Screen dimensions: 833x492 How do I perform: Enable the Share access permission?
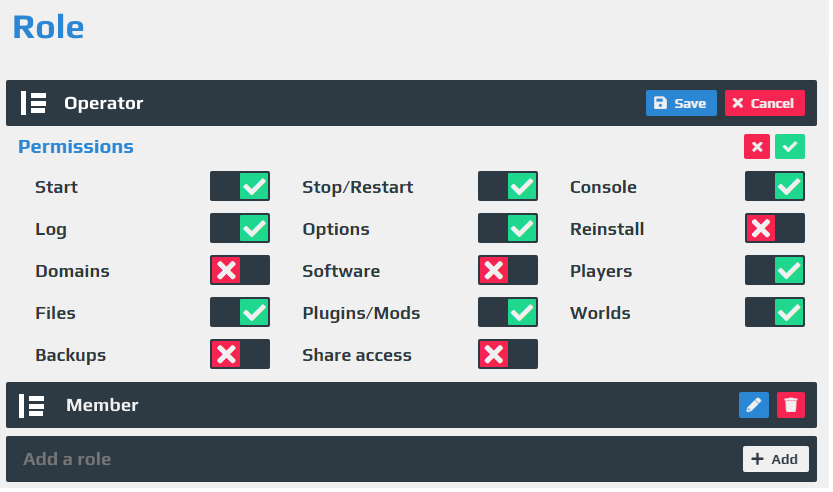click(507, 354)
